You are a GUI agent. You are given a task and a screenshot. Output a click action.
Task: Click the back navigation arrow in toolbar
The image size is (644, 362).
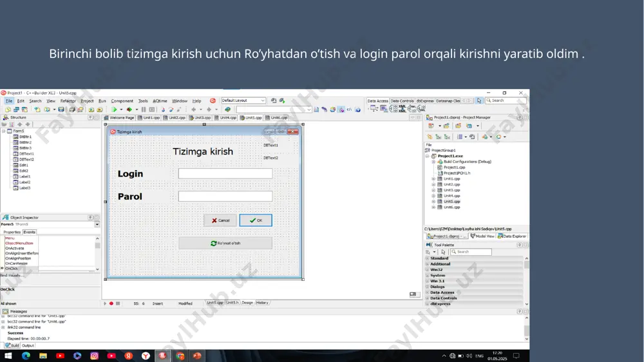[x=193, y=110]
